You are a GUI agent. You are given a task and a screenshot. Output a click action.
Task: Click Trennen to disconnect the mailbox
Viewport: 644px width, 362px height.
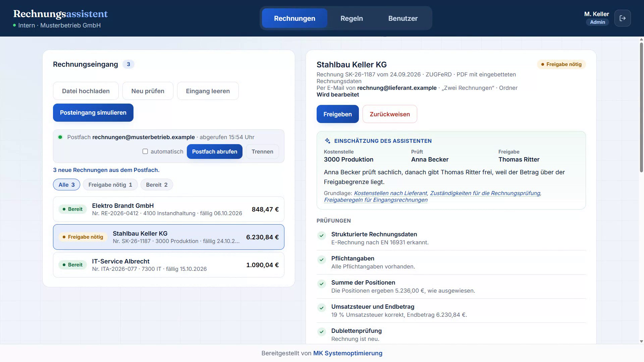coord(262,152)
